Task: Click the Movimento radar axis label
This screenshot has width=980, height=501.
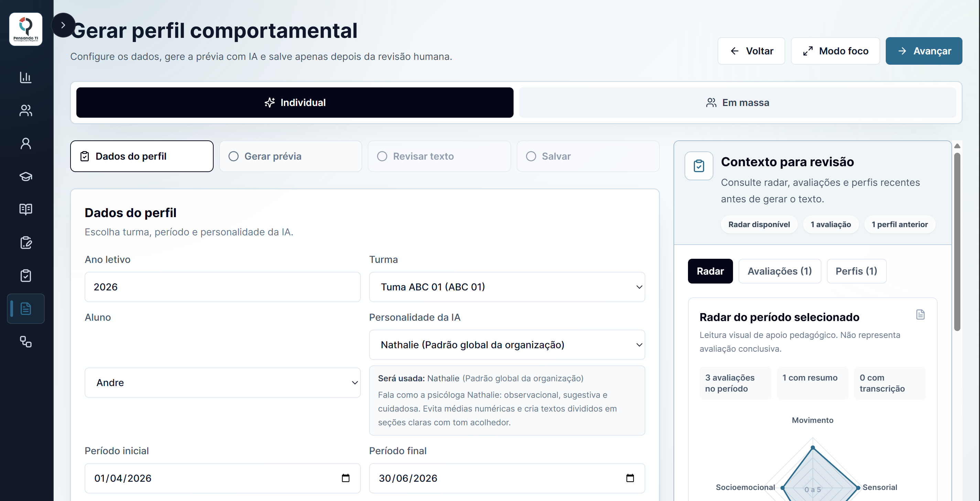Action: pos(812,420)
